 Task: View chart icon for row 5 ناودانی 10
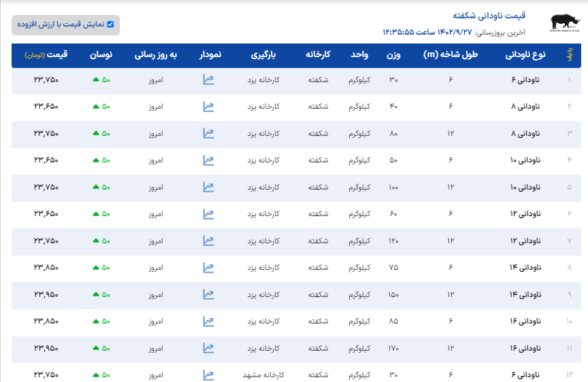(x=208, y=188)
